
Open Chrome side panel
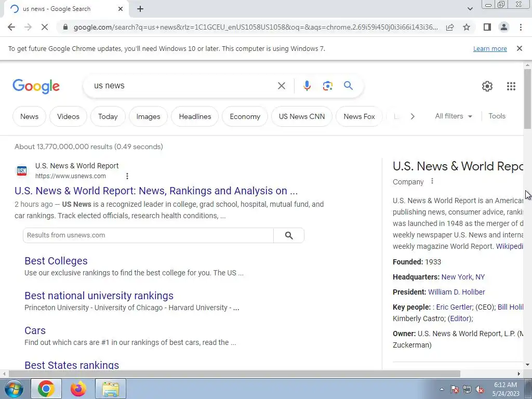pos(487,27)
